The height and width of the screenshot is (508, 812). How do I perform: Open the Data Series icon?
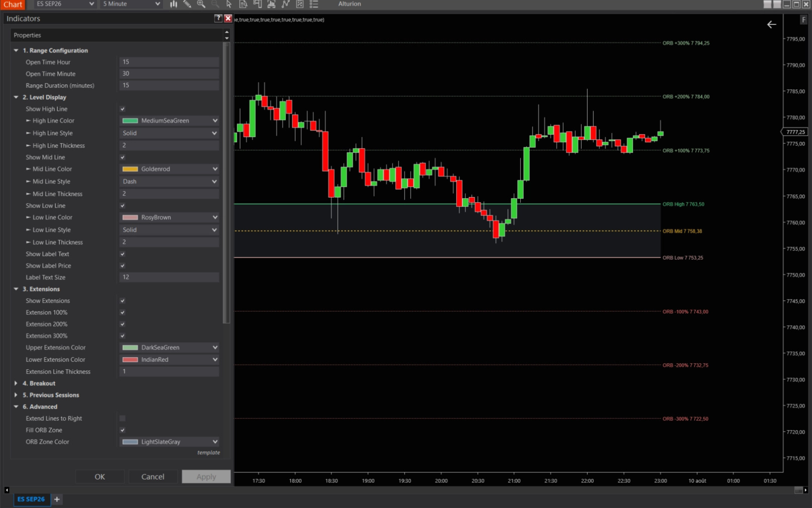pos(272,4)
